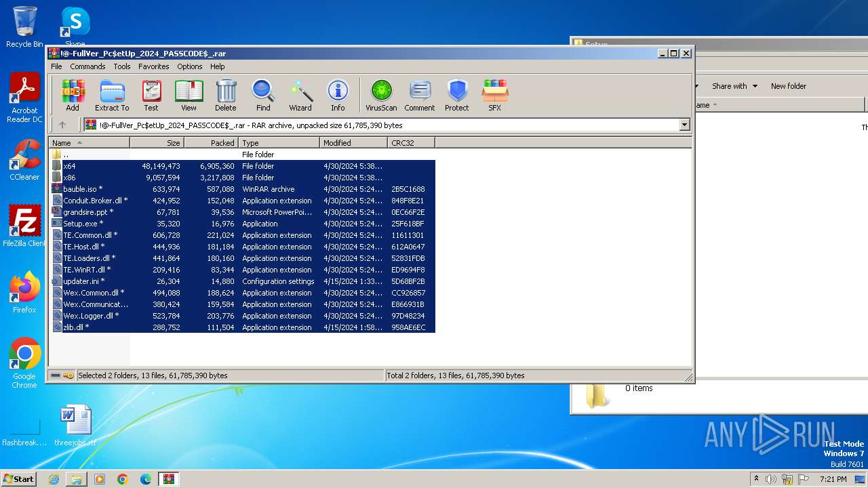Sort by Type column header
Viewport: 868px width, 488px height.
click(279, 142)
